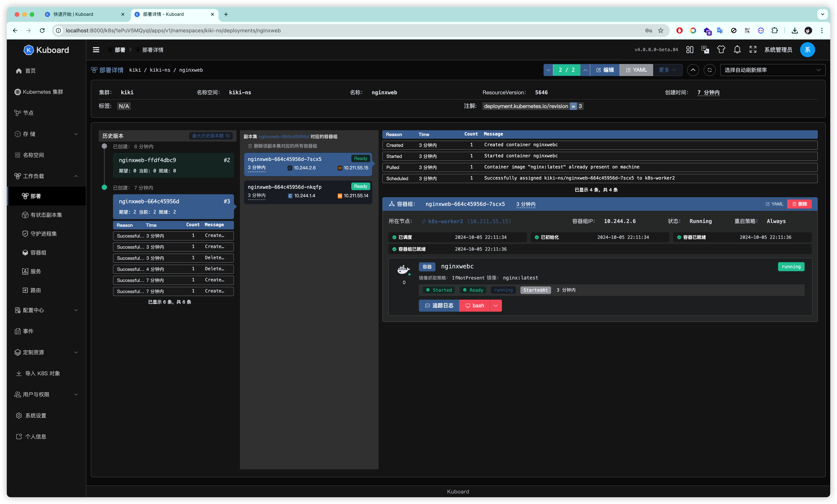Toggle fullscreen mode icon in header
Screen dimensions: 837x504
coord(753,49)
